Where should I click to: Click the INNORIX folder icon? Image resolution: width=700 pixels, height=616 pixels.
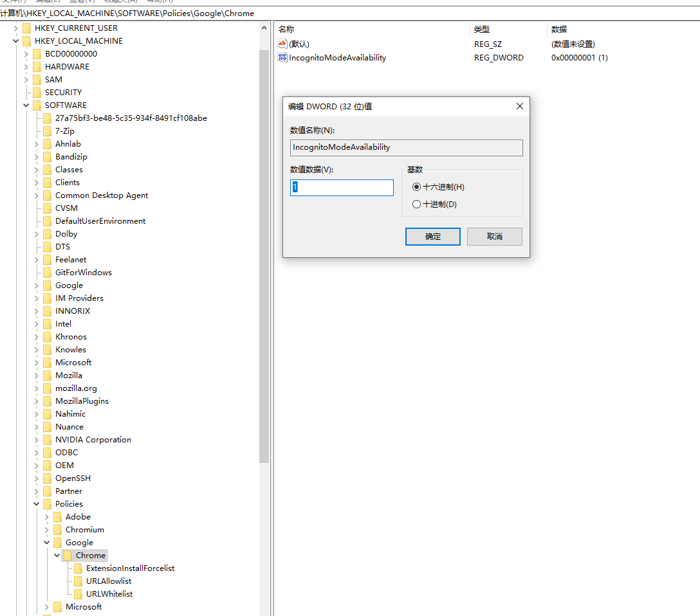coord(48,311)
